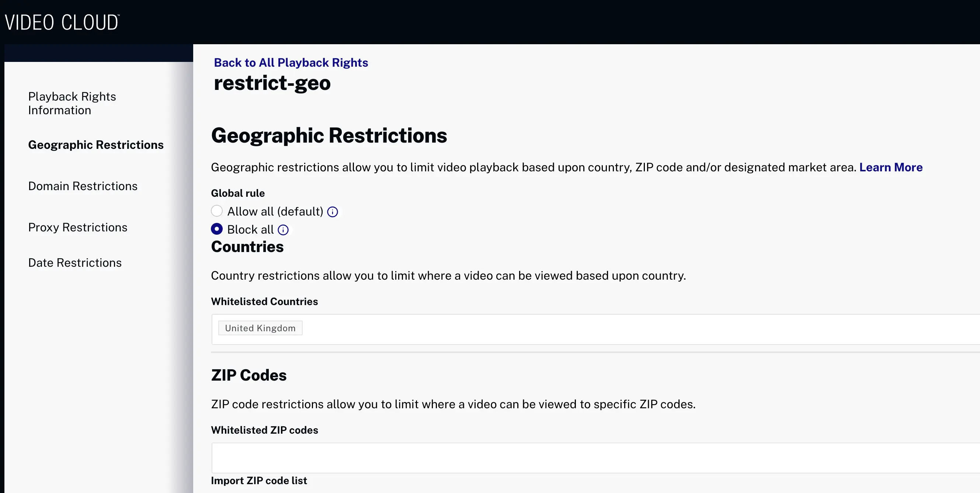
Task: Click the Countries section heading
Action: (247, 247)
